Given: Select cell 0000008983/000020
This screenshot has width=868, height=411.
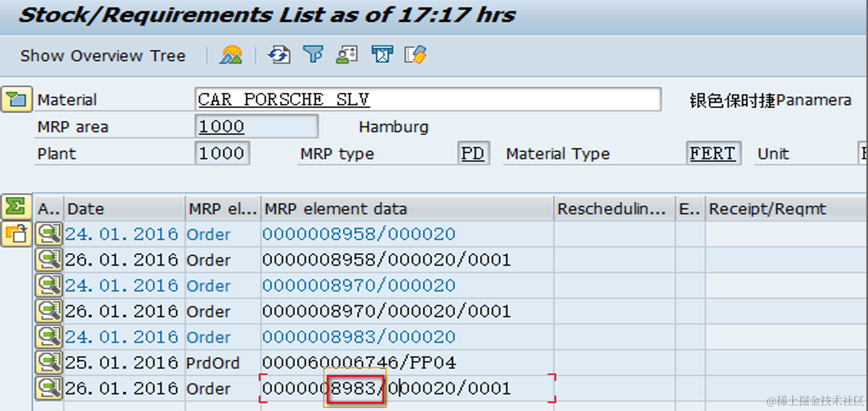Looking at the screenshot, I should point(407,337).
